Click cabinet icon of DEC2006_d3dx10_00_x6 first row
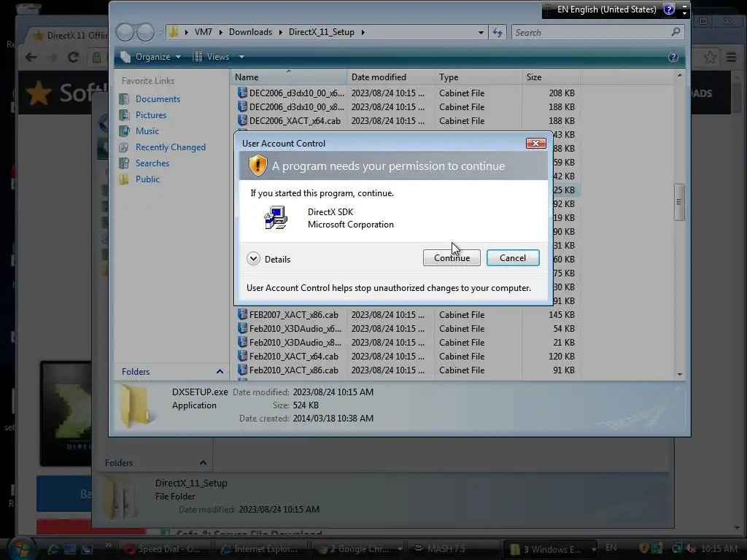747x560 pixels. (x=242, y=93)
